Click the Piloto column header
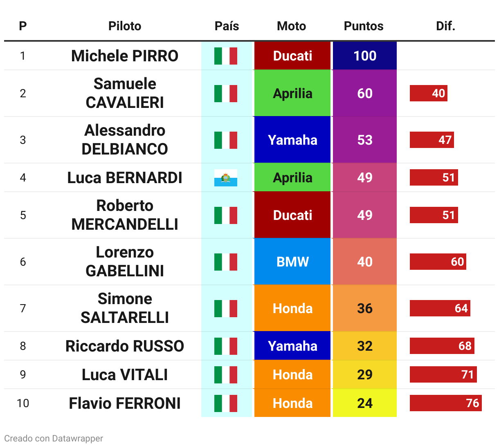This screenshot has width=499, height=448. tap(125, 26)
